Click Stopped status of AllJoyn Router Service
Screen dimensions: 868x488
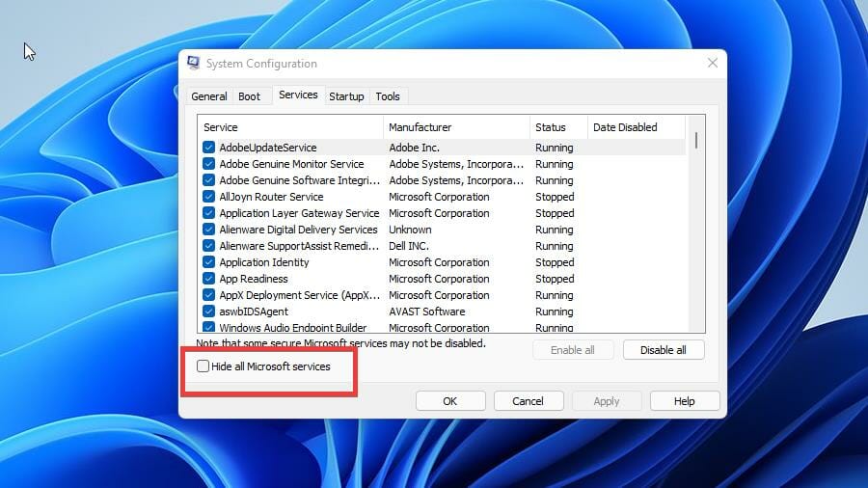pos(555,197)
